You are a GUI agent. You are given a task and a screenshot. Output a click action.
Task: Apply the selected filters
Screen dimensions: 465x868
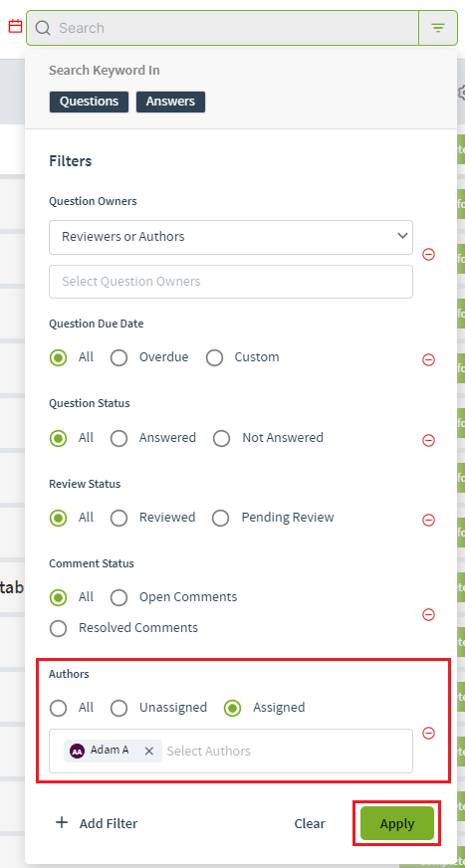coord(397,823)
